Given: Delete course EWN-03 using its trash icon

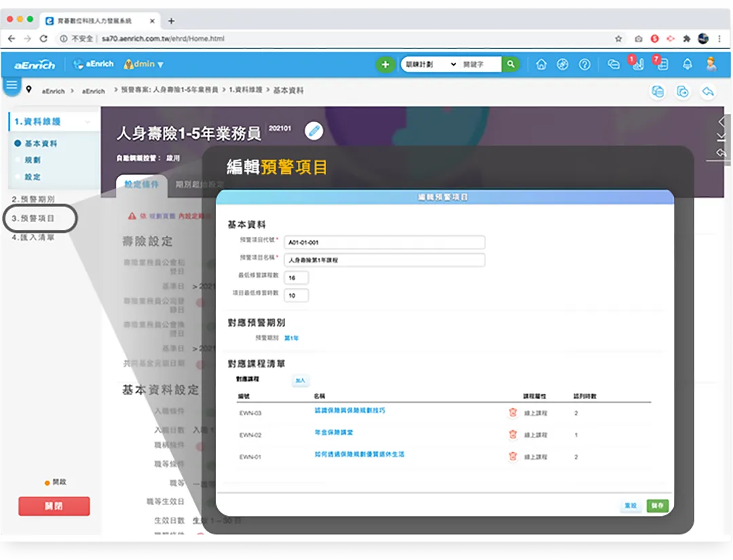Looking at the screenshot, I should click(x=513, y=412).
